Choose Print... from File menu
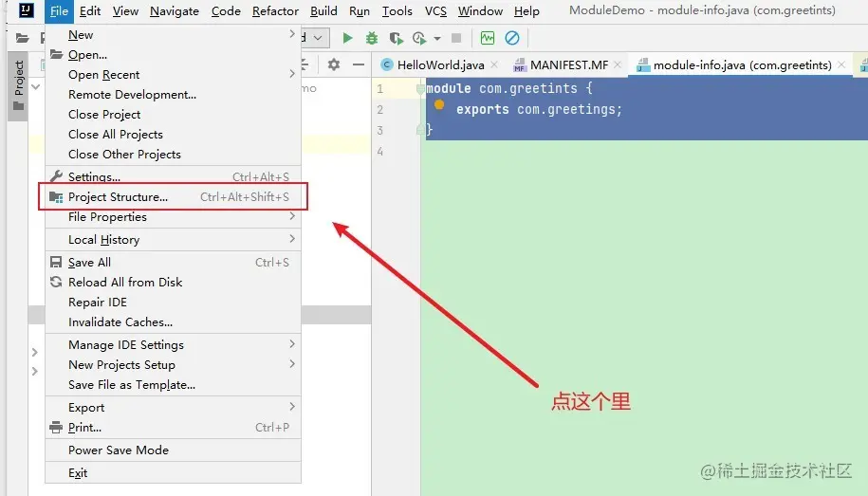 [173, 428]
